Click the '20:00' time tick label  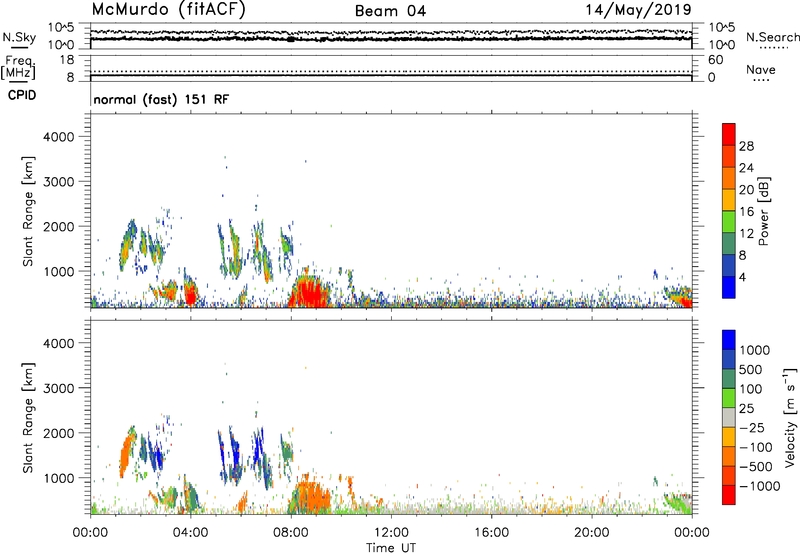click(x=591, y=533)
